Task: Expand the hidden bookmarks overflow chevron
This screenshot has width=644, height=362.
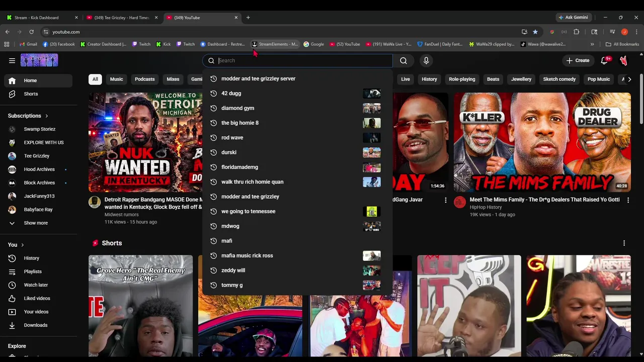Action: [592, 44]
